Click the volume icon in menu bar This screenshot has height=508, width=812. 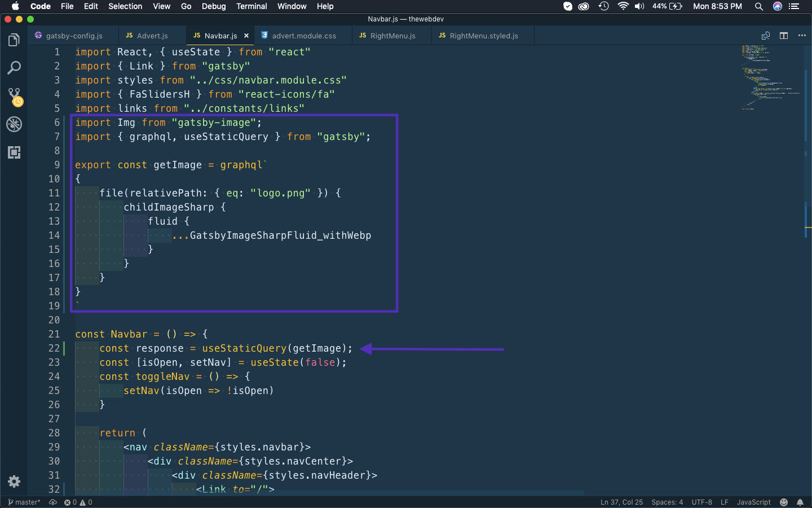[639, 6]
